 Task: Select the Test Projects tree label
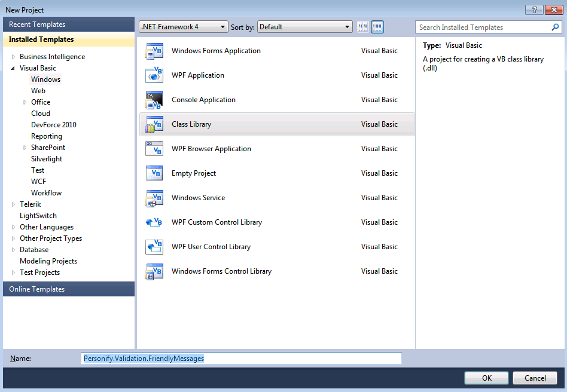pyautogui.click(x=40, y=272)
